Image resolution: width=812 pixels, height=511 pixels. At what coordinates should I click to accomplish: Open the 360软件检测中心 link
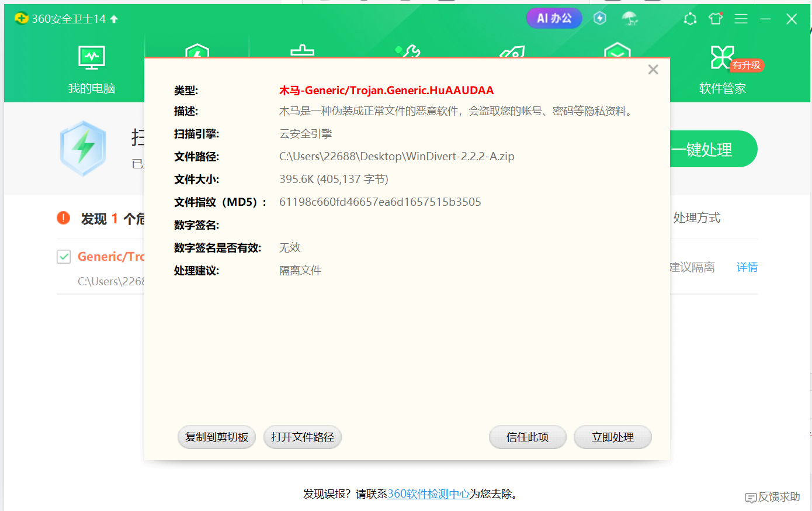tap(429, 494)
